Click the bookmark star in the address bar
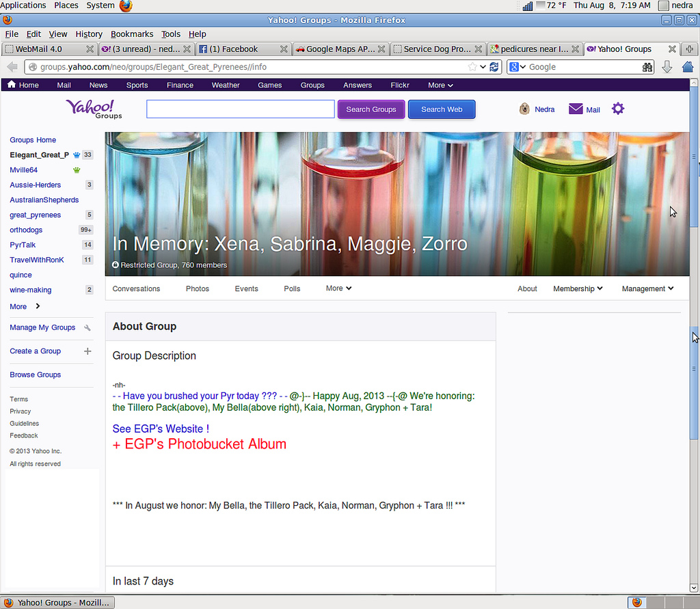This screenshot has height=609, width=700. (471, 66)
